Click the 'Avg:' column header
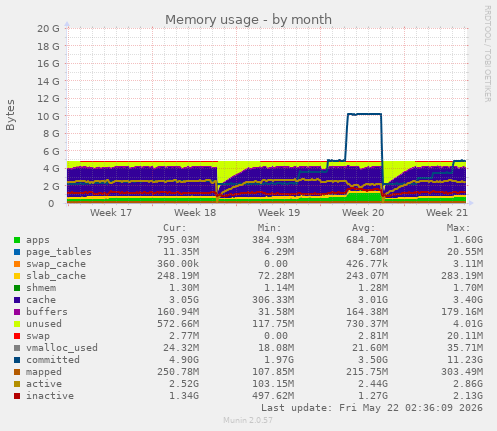Image resolution: width=497 pixels, height=431 pixels. [364, 228]
